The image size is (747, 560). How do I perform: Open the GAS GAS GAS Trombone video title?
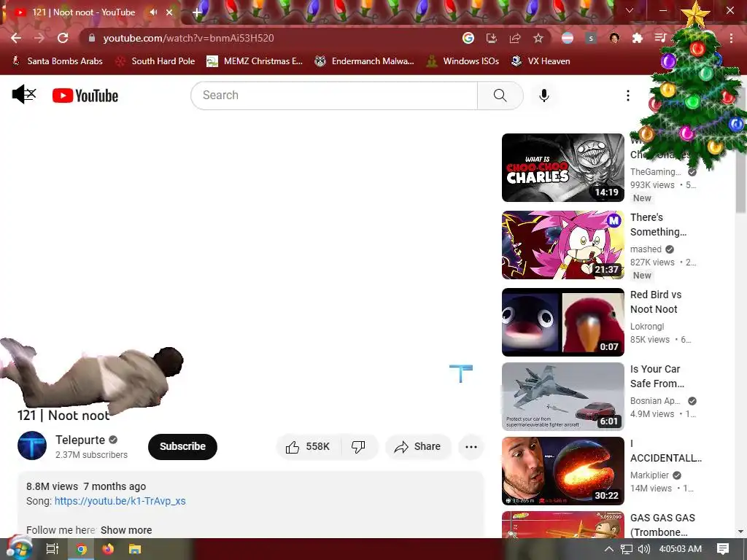(662, 525)
